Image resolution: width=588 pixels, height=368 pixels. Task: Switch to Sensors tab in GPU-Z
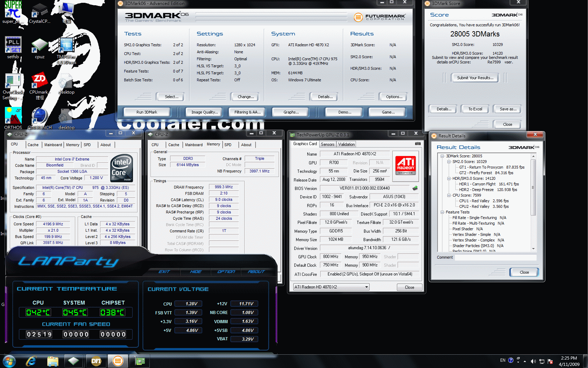tap(328, 144)
